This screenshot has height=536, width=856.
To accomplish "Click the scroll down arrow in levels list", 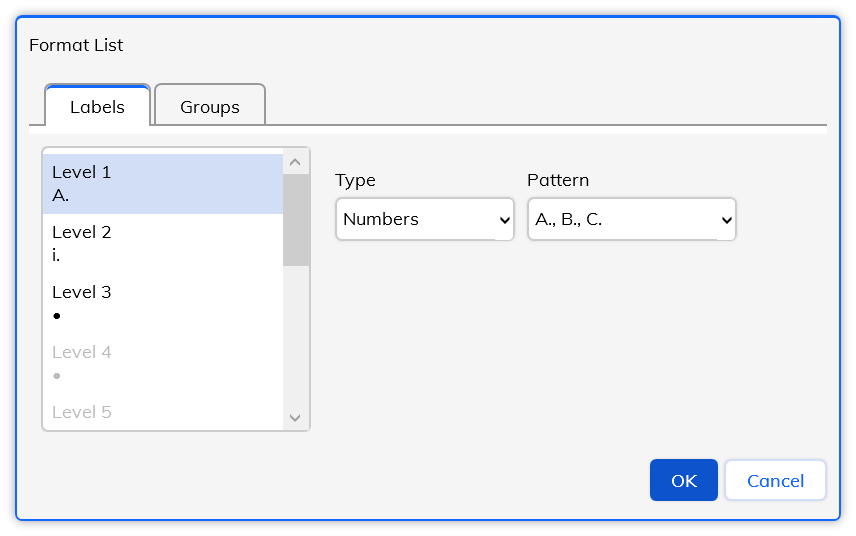I will (295, 418).
